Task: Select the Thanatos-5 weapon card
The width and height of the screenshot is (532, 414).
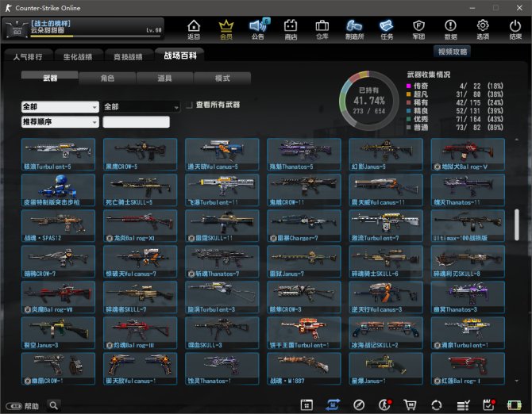Action: tap(304, 154)
